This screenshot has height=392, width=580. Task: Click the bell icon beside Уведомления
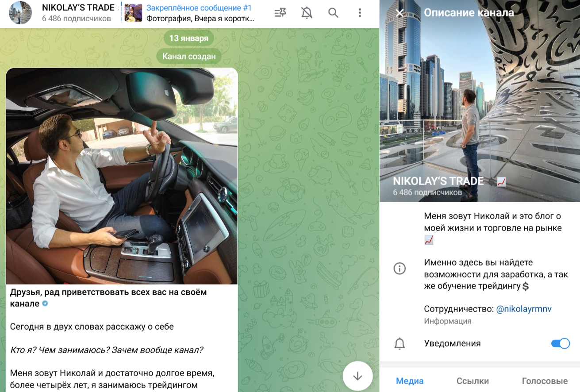point(399,344)
